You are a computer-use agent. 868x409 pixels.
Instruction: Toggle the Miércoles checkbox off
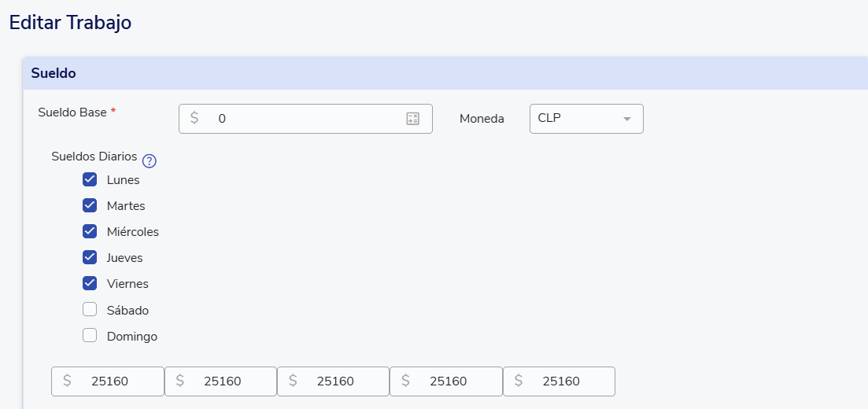90,231
